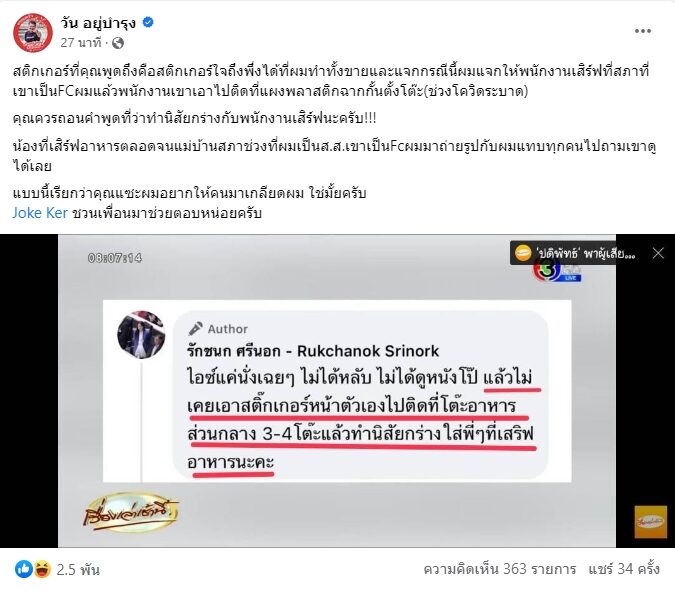Open the 2.5 พัน reactions count
Screen dimensions: 675x590
pos(78,569)
